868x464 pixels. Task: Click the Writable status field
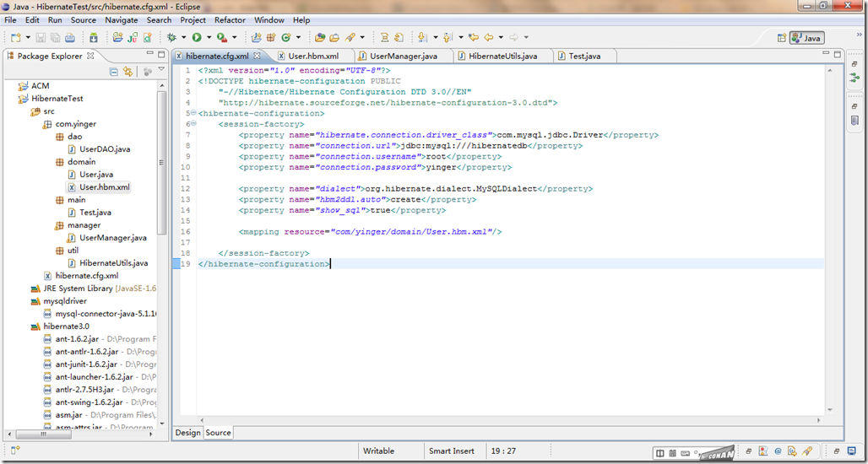378,451
